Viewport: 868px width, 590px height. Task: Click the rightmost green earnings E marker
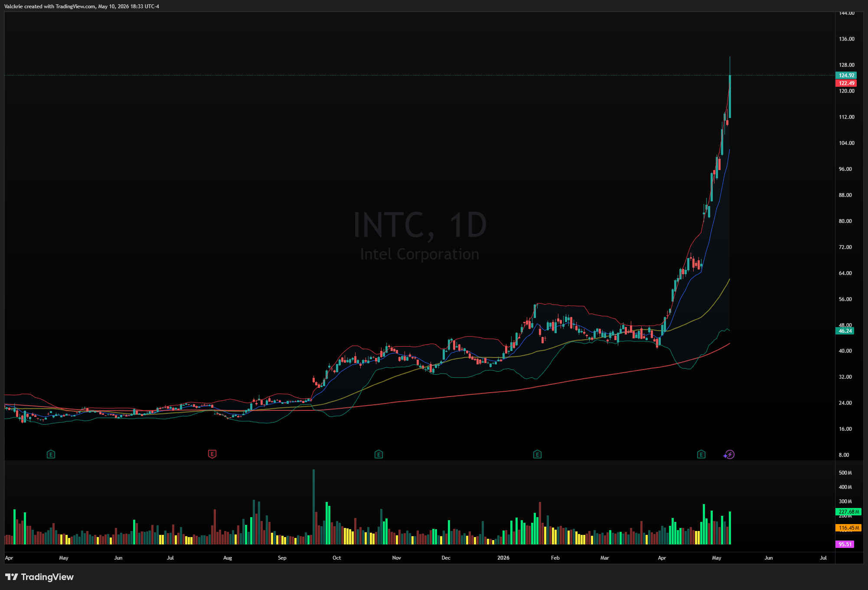click(x=701, y=455)
